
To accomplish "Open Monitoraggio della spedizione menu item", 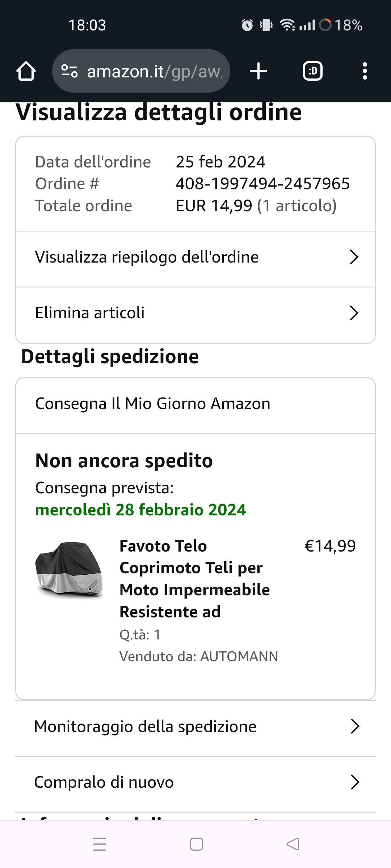I will (x=145, y=726).
